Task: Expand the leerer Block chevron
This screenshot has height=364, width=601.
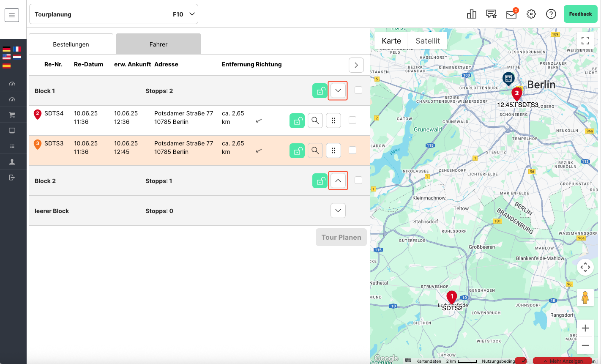Action: (338, 211)
